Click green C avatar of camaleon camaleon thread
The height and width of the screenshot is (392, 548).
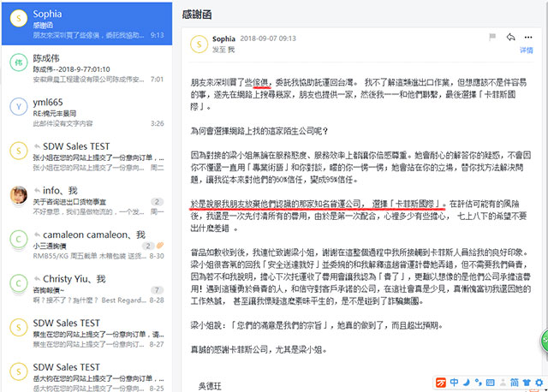point(19,240)
